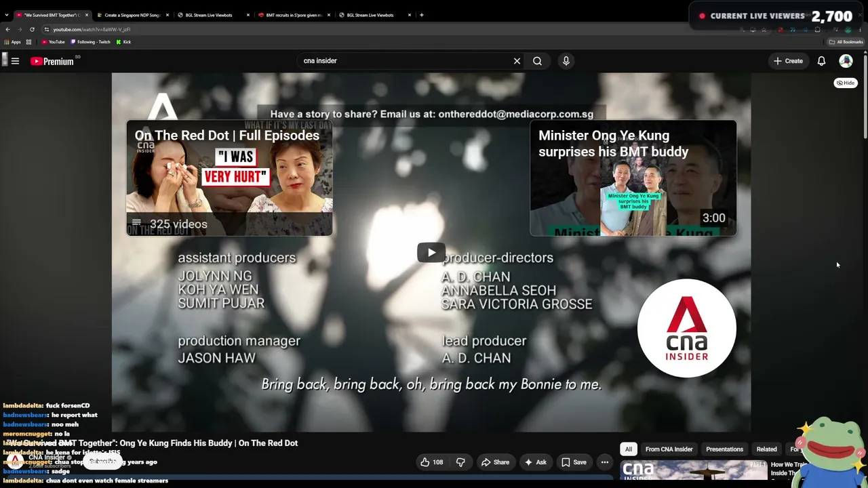Open the All Bookmarks folder
This screenshot has width=868, height=488.
(x=846, y=42)
